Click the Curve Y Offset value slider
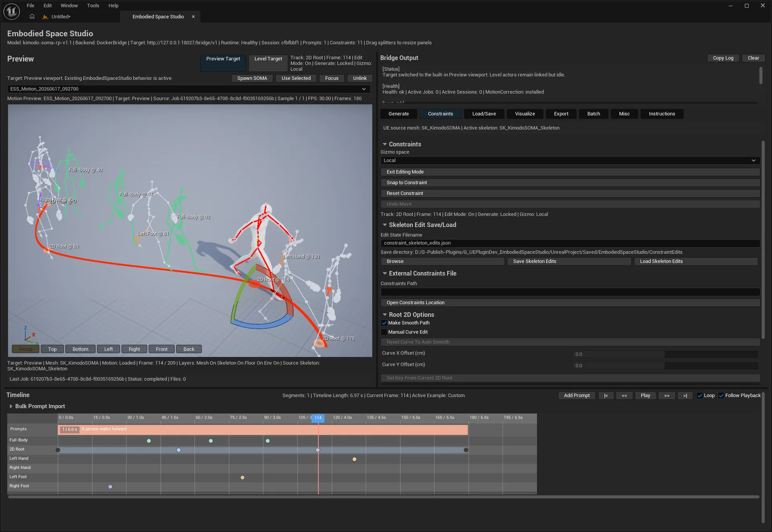 [665, 366]
